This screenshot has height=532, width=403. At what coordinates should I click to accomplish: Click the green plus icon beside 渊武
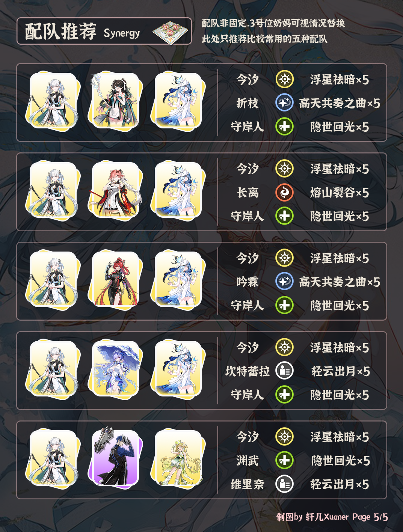tap(284, 460)
